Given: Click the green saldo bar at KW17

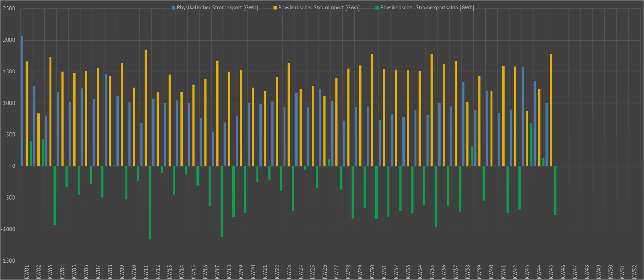Looking at the screenshot, I should coord(222,202).
